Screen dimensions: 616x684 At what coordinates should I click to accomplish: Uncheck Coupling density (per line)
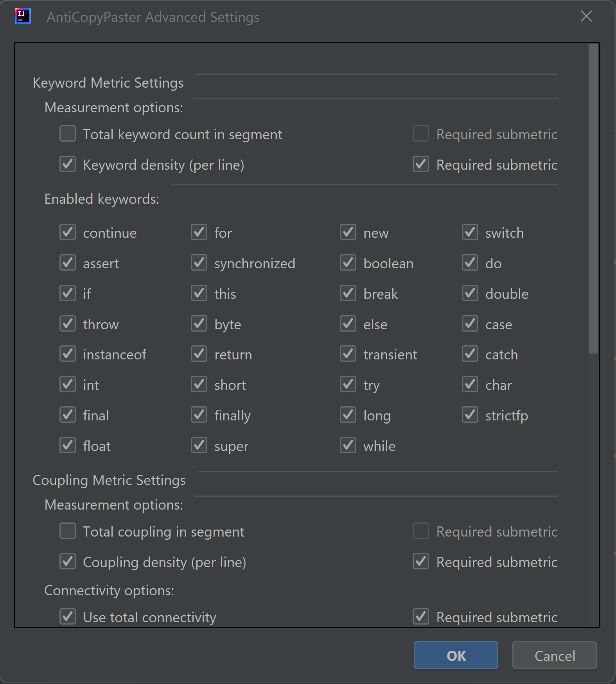coord(68,562)
